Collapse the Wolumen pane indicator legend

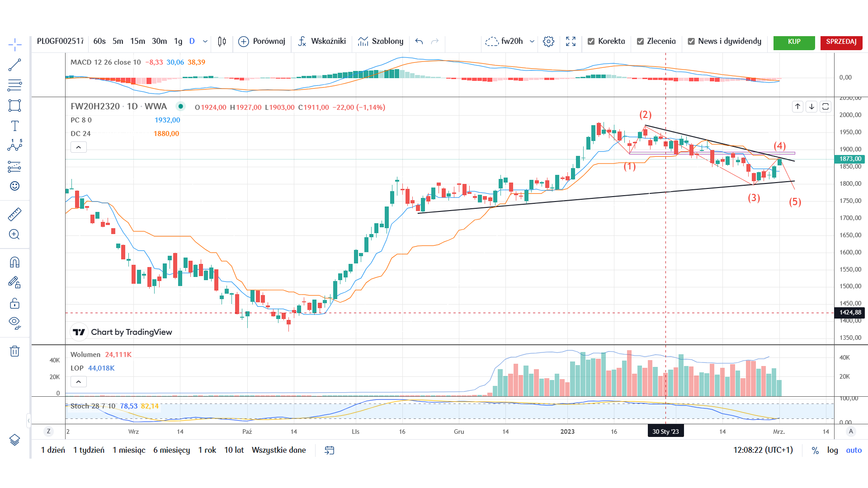tap(78, 382)
